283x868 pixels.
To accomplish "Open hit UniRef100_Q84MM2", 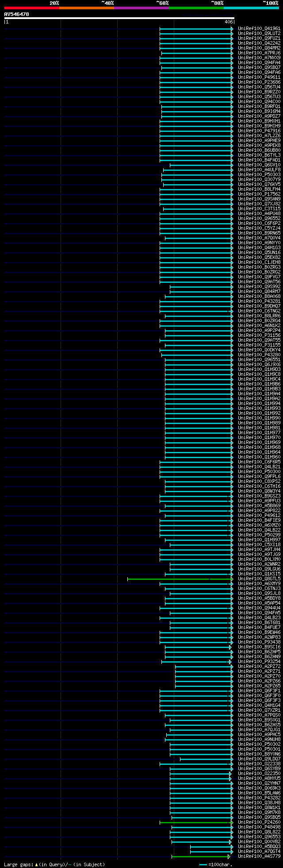I will point(259,48).
